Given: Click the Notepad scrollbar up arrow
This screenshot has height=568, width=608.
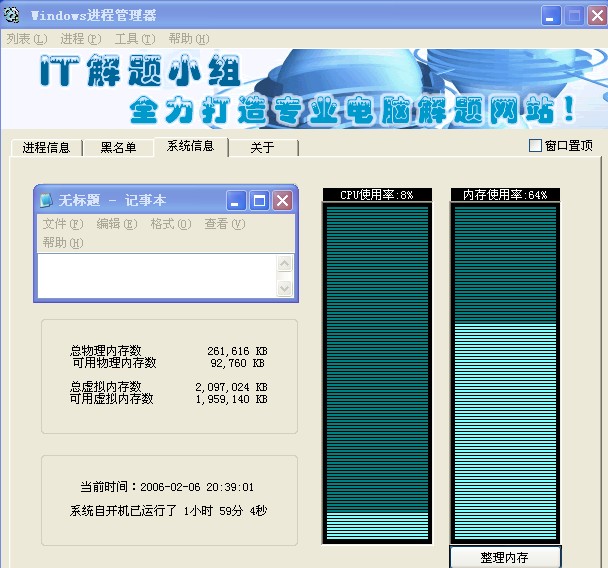Looking at the screenshot, I should 285,264.
